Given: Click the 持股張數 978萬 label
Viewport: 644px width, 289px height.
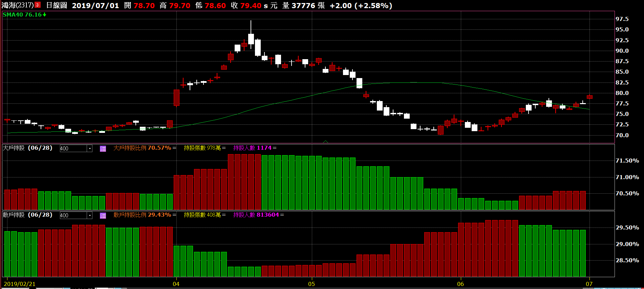Looking at the screenshot, I should pos(202,148).
